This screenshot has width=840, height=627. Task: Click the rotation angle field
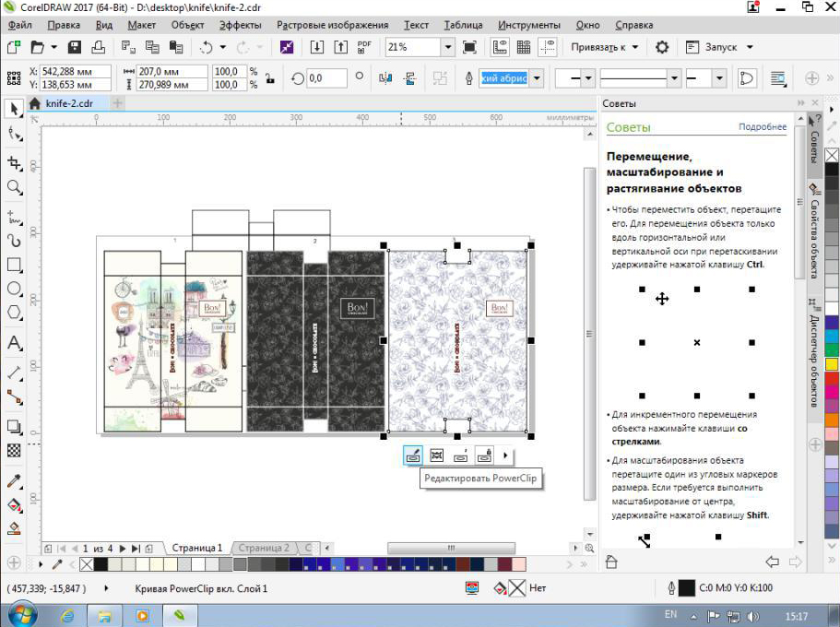(x=326, y=78)
